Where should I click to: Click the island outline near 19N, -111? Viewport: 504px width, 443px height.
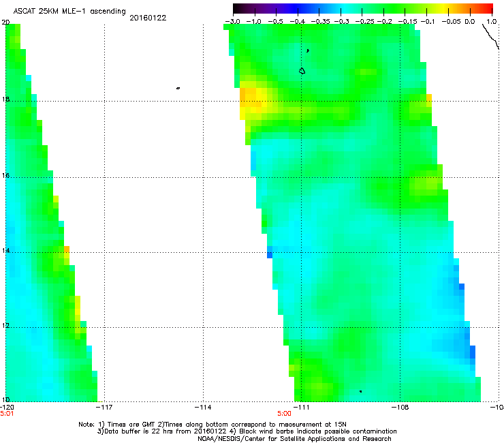(x=302, y=71)
